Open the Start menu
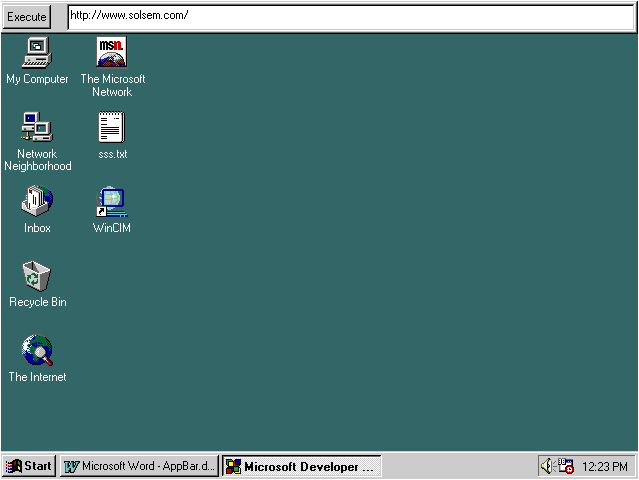Screen dimensions: 639x480 (x=28, y=466)
